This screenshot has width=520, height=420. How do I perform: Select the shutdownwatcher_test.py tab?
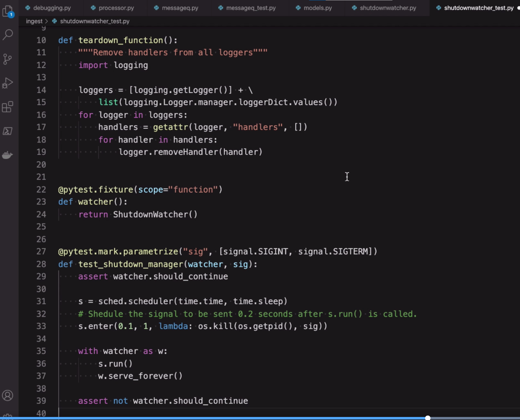pyautogui.click(x=478, y=8)
